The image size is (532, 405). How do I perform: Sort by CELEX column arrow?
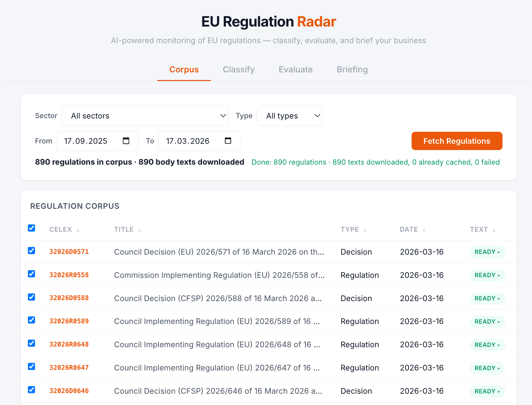[x=78, y=230]
